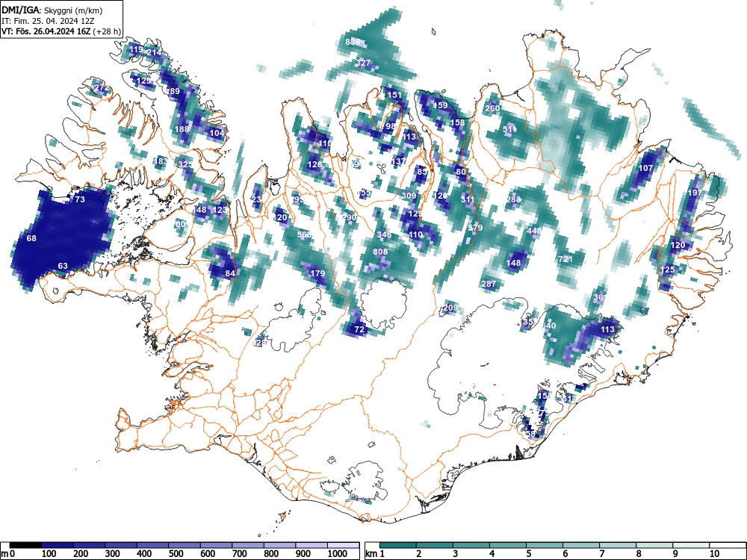Click the visibility value 311 on the map
The width and height of the screenshot is (747, 560).
(x=468, y=200)
